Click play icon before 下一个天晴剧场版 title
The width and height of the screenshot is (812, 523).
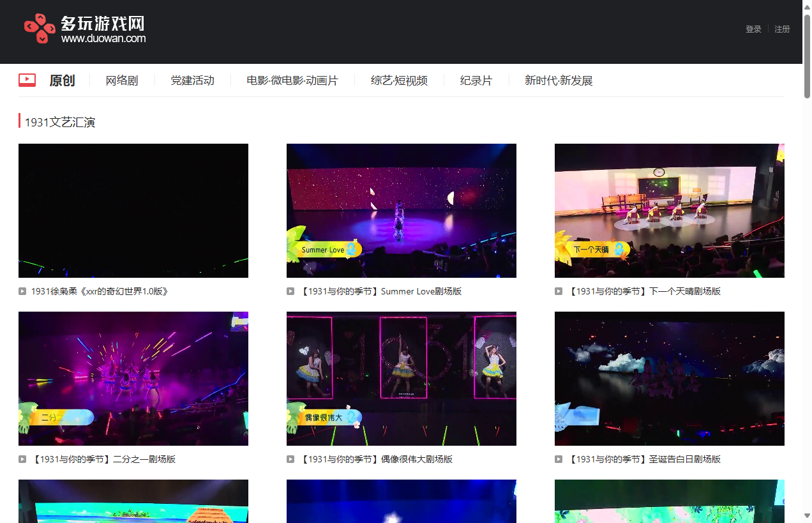pyautogui.click(x=559, y=291)
